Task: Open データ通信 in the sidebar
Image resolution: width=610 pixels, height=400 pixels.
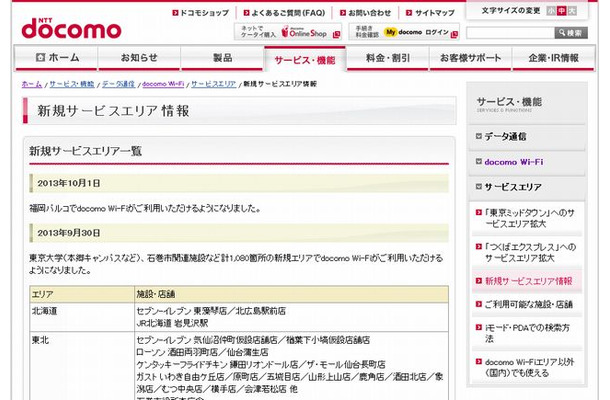Action: (x=527, y=137)
